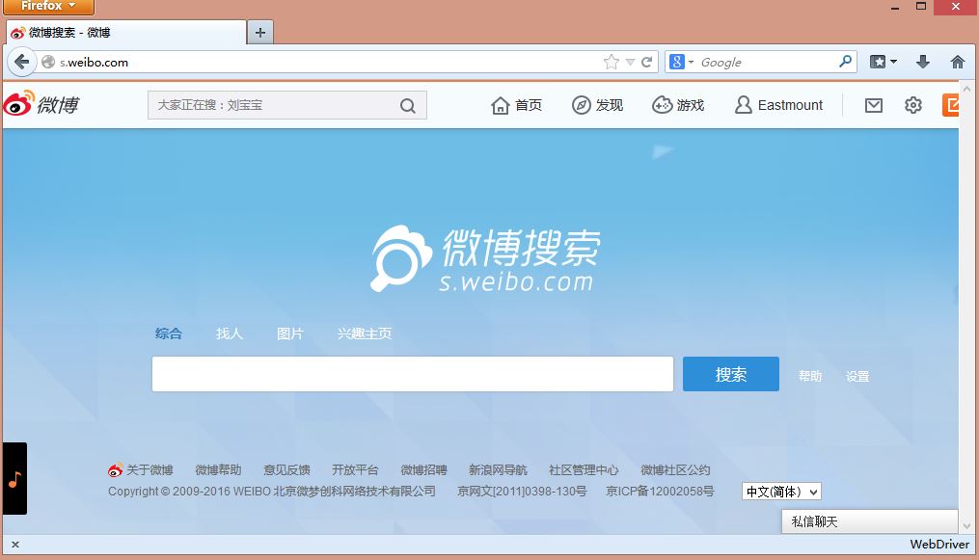
Task: Click the header search magnifier icon
Action: [408, 105]
